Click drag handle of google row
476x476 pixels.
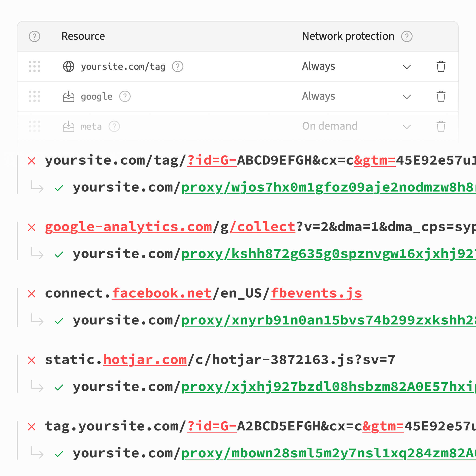(x=34, y=96)
